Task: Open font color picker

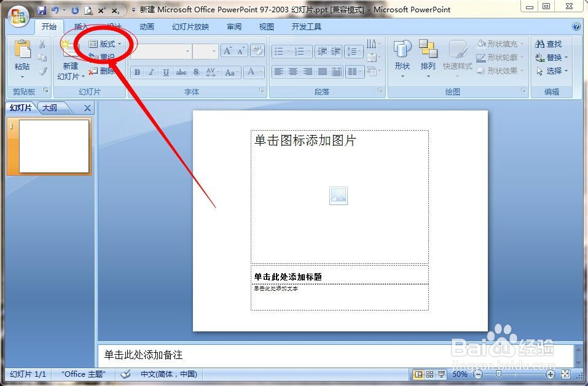Action: (254, 72)
